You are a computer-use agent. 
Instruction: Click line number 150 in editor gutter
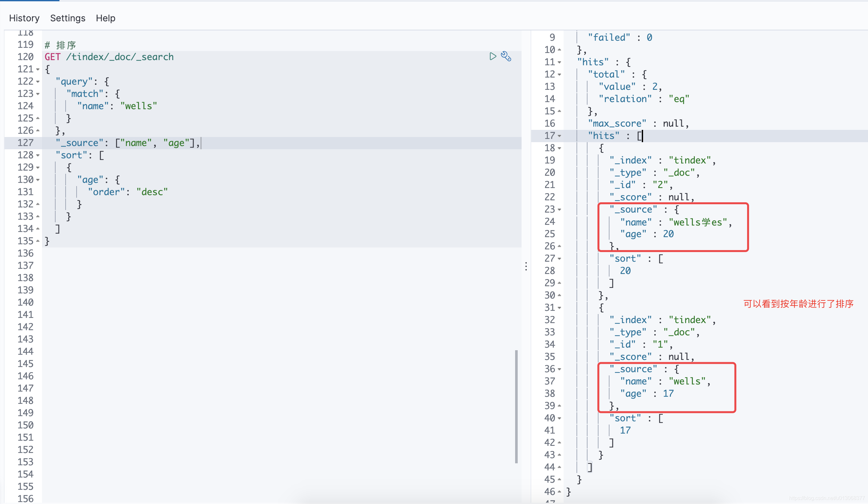click(x=26, y=425)
